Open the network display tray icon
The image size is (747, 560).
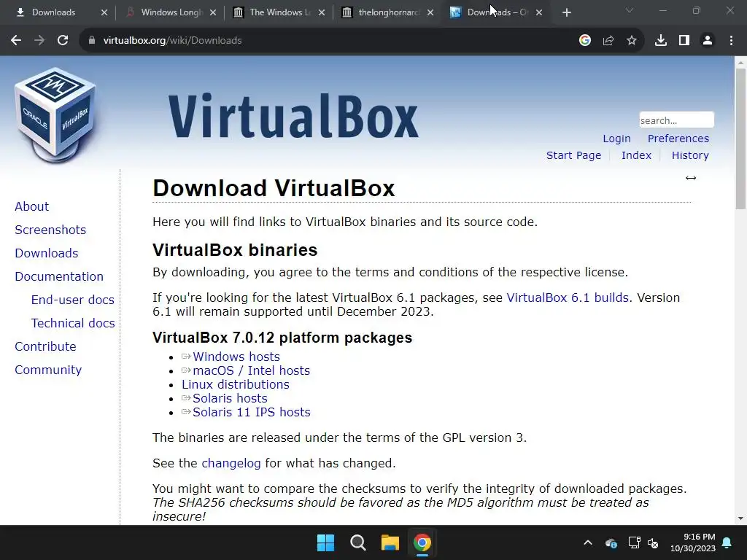click(634, 542)
